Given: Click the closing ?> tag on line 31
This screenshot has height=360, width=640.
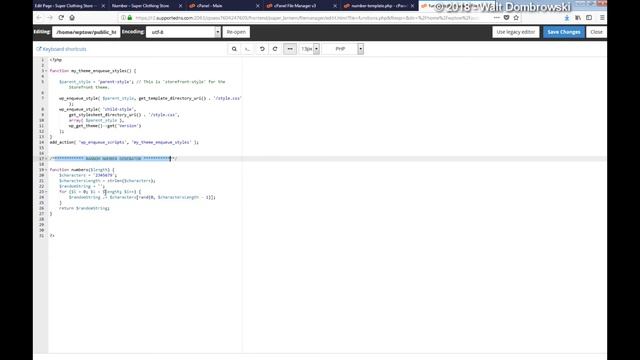Looking at the screenshot, I should coord(52,236).
